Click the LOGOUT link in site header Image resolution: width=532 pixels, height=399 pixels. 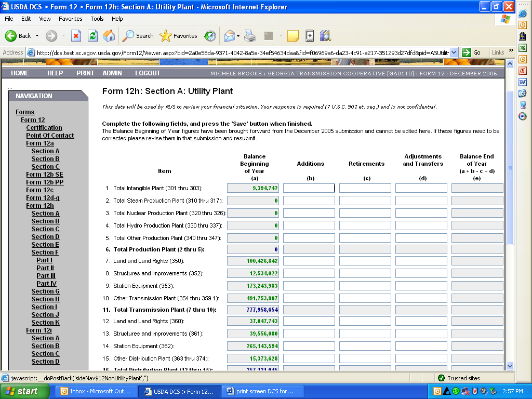[x=148, y=73]
